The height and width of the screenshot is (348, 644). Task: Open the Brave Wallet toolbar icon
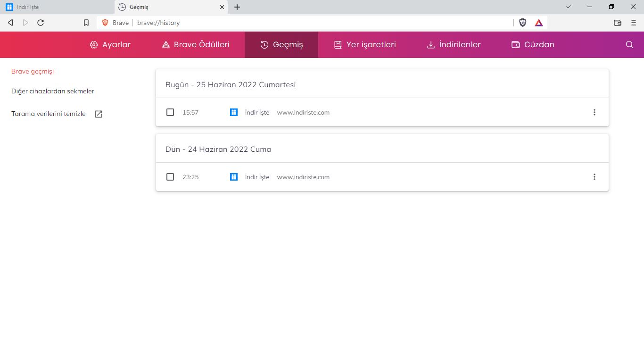(618, 23)
